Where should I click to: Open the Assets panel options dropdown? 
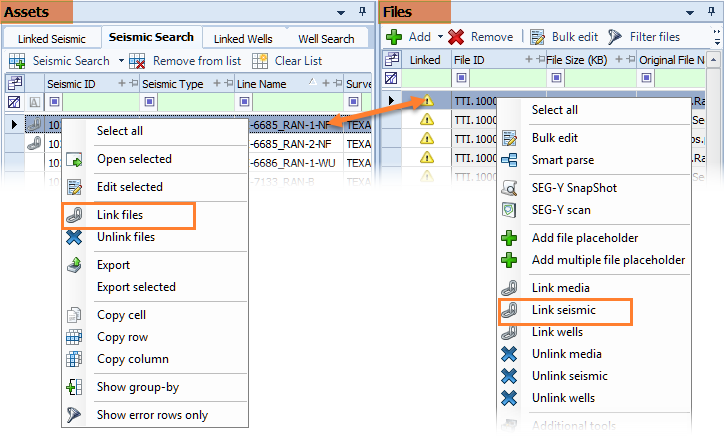click(x=341, y=12)
